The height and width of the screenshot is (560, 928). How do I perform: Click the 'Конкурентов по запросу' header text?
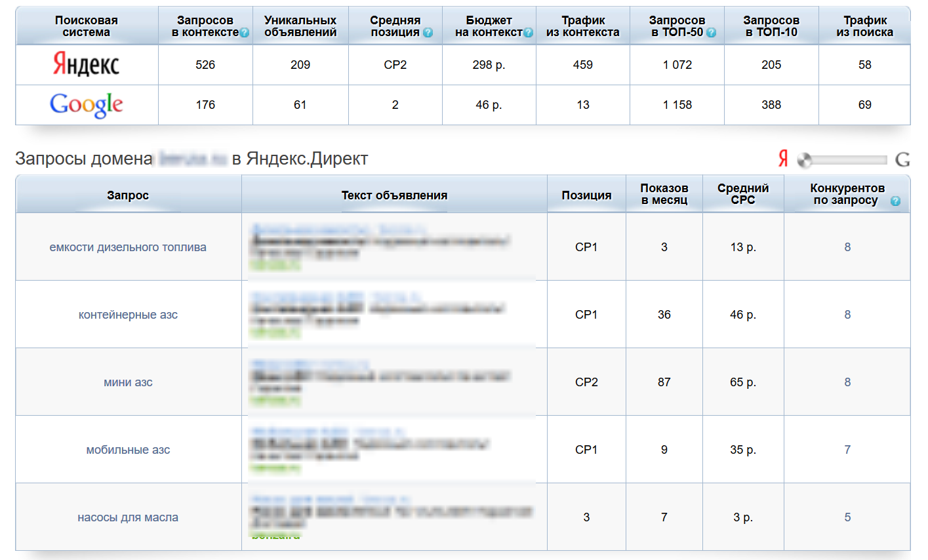[847, 194]
